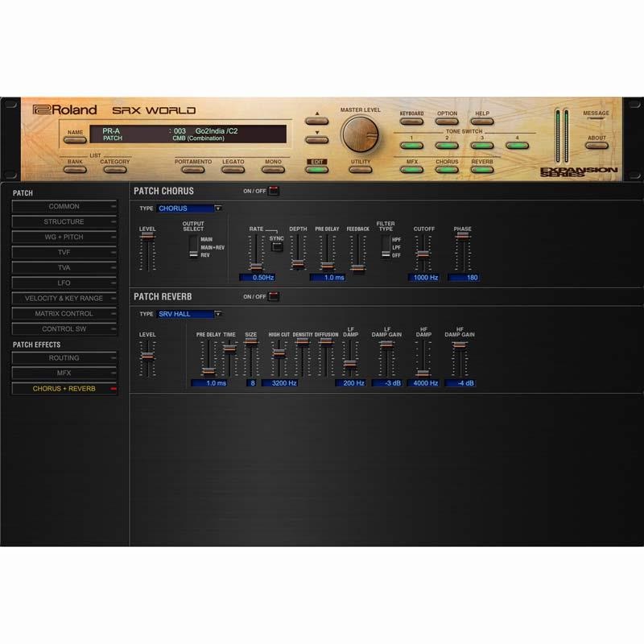Open the LFO page
The width and height of the screenshot is (644, 644).
tap(64, 283)
